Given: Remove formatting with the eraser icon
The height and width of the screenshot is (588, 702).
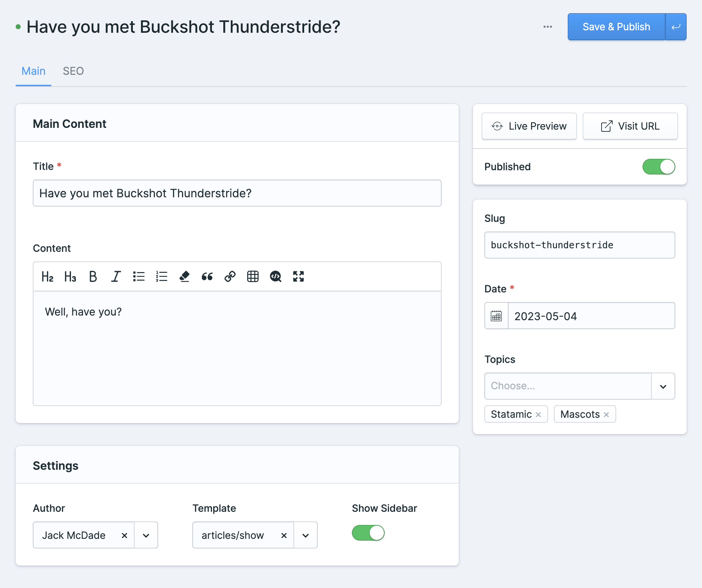Looking at the screenshot, I should pyautogui.click(x=184, y=276).
